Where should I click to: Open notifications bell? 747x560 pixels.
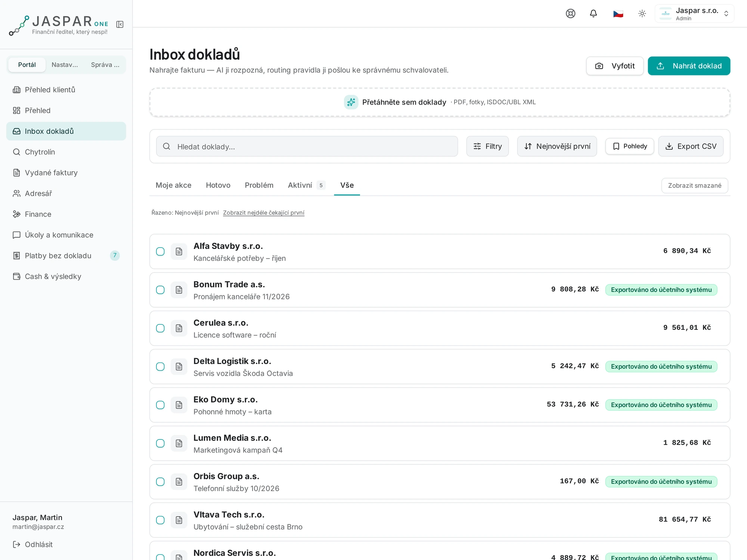593,14
